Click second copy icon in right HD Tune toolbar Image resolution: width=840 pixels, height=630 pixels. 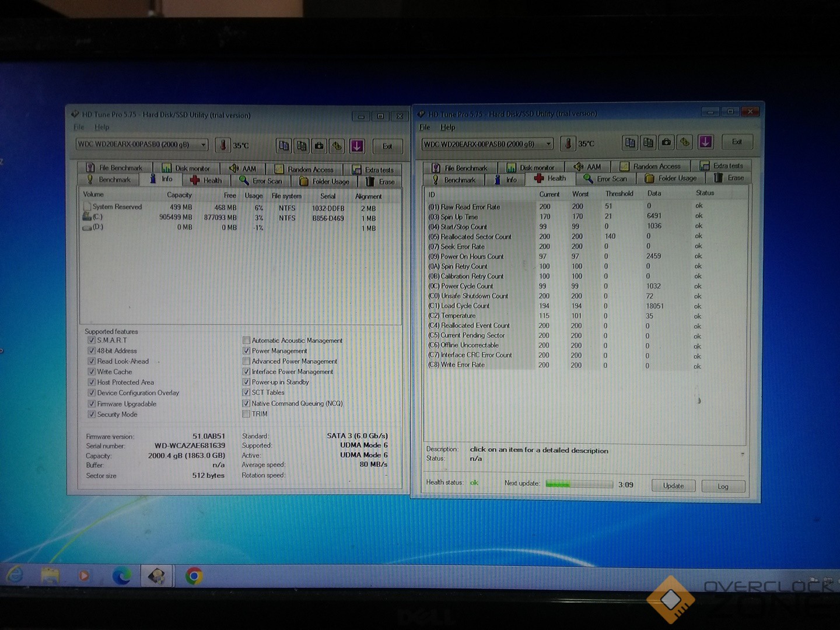tap(648, 142)
